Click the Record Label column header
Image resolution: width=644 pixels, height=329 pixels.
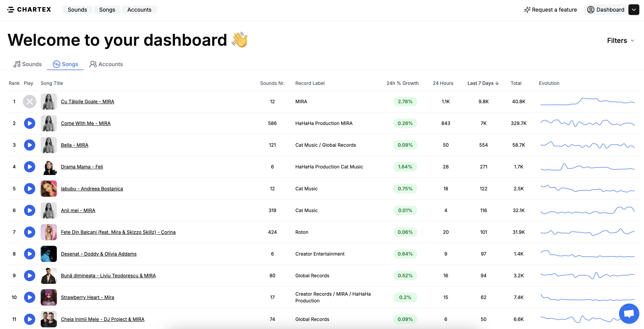click(310, 83)
